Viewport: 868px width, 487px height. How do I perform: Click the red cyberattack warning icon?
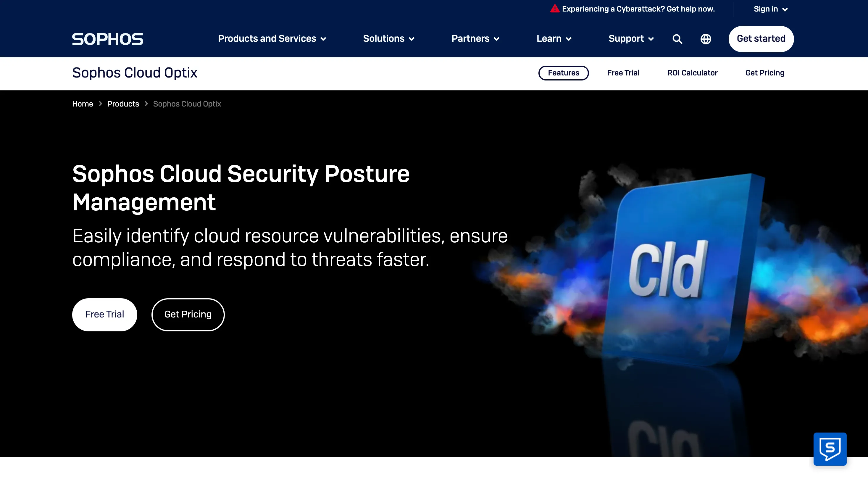[555, 9]
